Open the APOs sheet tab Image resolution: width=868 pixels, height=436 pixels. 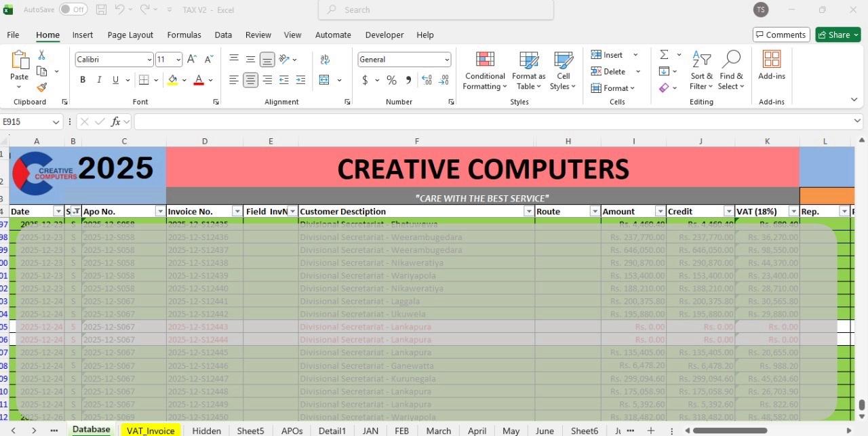point(292,431)
